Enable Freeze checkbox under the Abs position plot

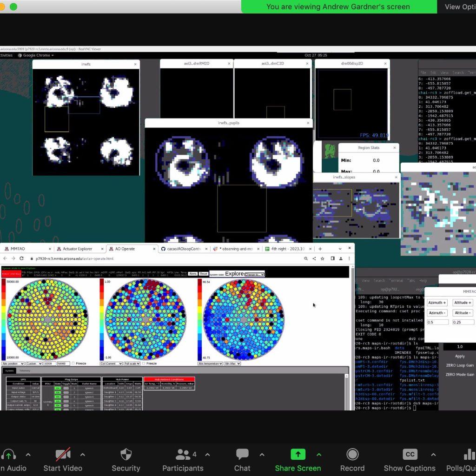tap(73, 364)
